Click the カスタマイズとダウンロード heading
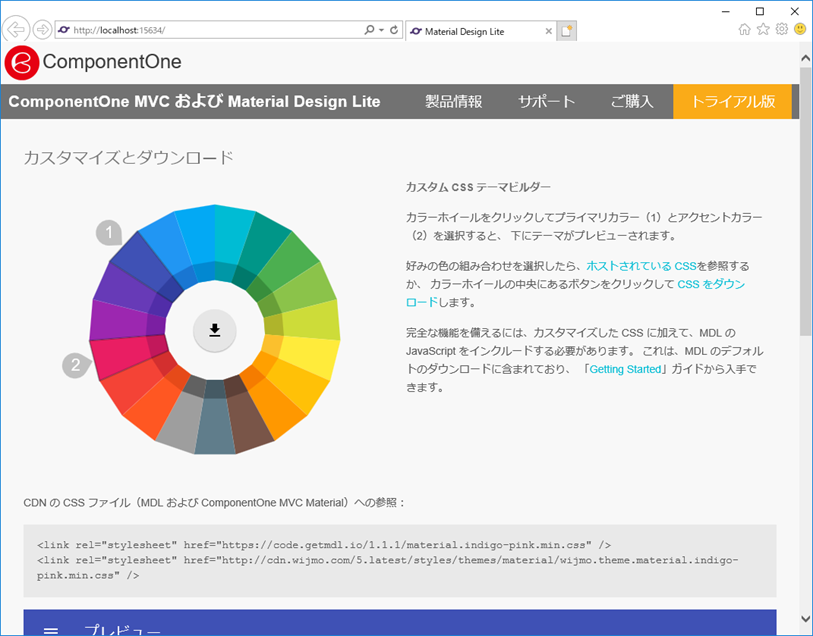The width and height of the screenshot is (813, 636). pyautogui.click(x=129, y=158)
